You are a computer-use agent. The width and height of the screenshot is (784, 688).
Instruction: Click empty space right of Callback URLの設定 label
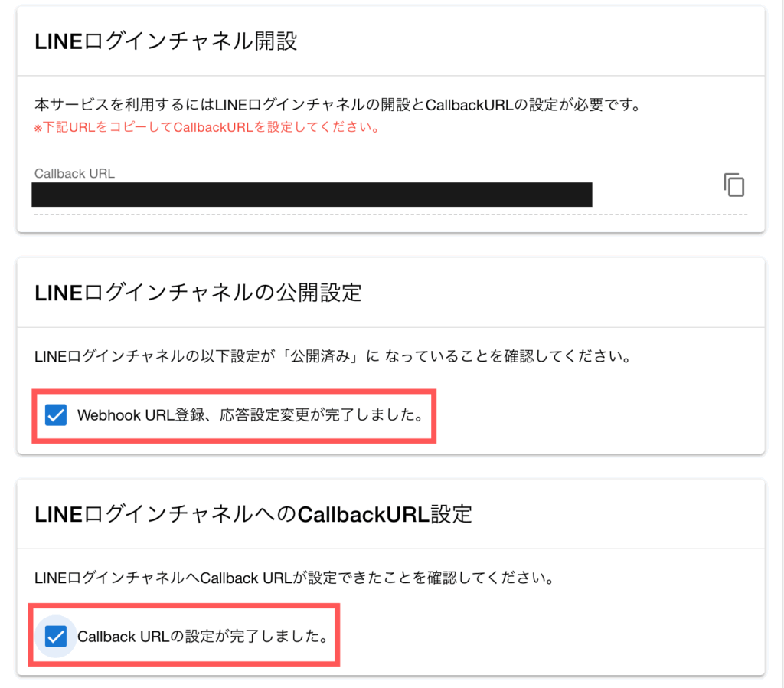point(536,636)
